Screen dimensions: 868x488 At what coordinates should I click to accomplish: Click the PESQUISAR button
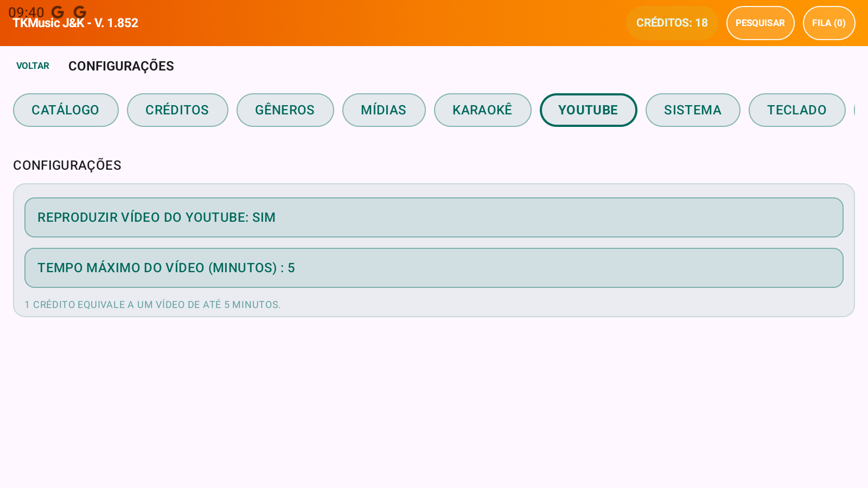[x=760, y=23]
